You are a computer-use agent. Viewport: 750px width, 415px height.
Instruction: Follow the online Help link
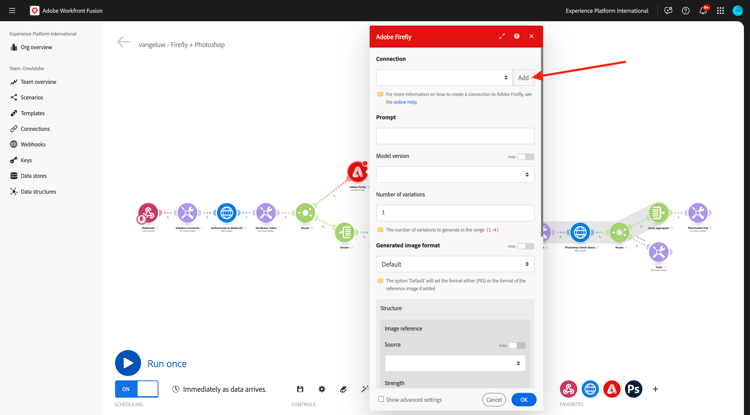point(405,102)
